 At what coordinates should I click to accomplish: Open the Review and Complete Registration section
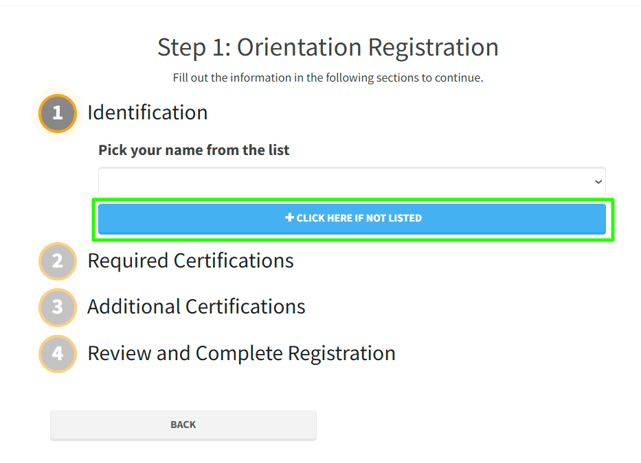pos(241,353)
